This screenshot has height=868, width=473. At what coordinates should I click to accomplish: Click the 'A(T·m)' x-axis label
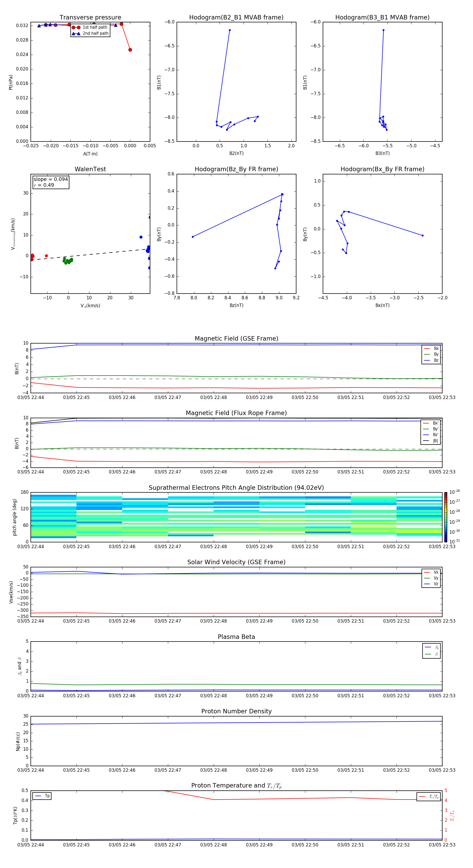90,154
